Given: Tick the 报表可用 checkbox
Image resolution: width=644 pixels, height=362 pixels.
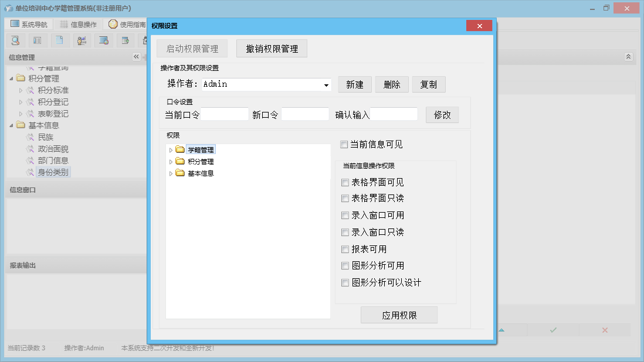Looking at the screenshot, I should click(345, 250).
